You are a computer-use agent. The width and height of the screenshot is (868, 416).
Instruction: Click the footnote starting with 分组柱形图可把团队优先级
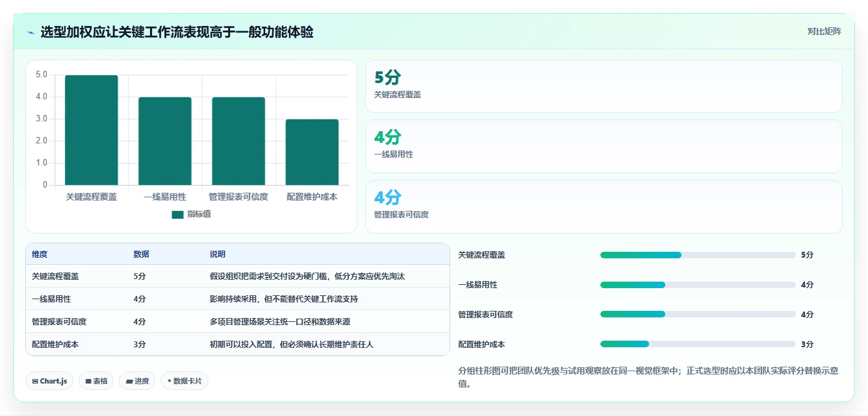648,377
